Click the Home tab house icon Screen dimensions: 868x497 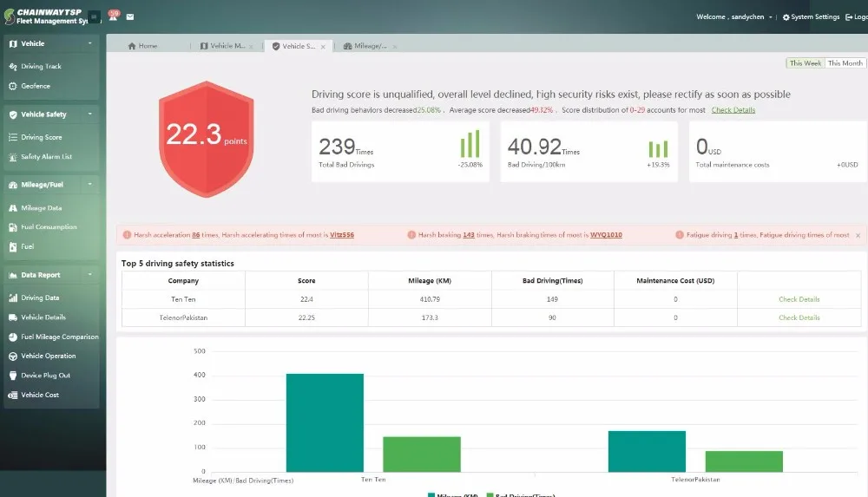(x=132, y=46)
